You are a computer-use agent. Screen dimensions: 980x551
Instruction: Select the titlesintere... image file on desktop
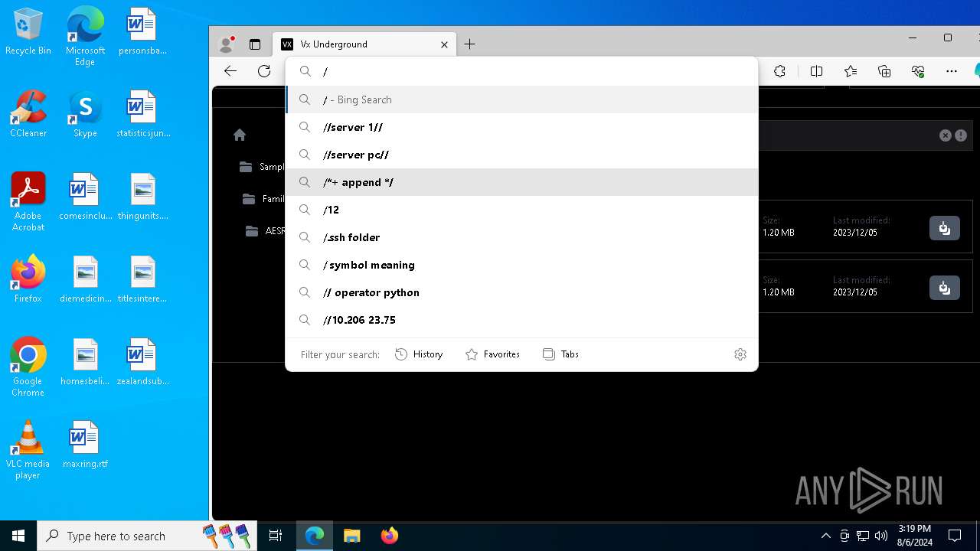click(142, 279)
